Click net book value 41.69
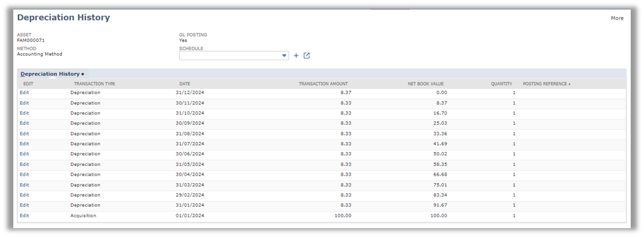644x237 pixels. click(x=440, y=144)
